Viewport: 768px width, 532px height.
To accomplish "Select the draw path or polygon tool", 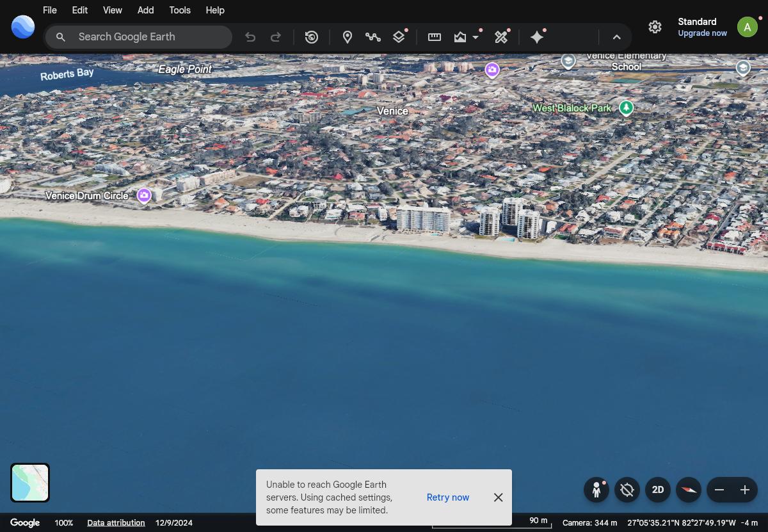I will 373,37.
